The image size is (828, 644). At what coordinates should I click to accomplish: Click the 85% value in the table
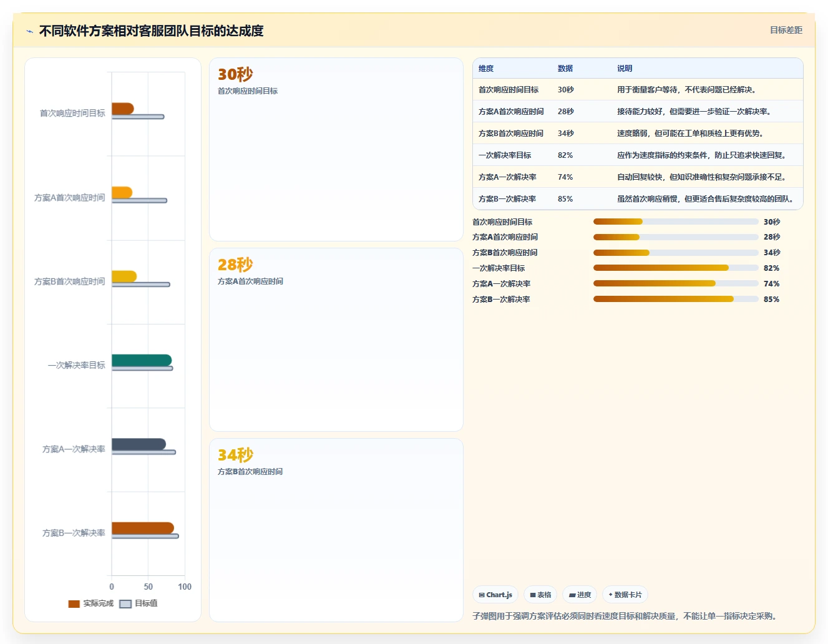pyautogui.click(x=565, y=199)
